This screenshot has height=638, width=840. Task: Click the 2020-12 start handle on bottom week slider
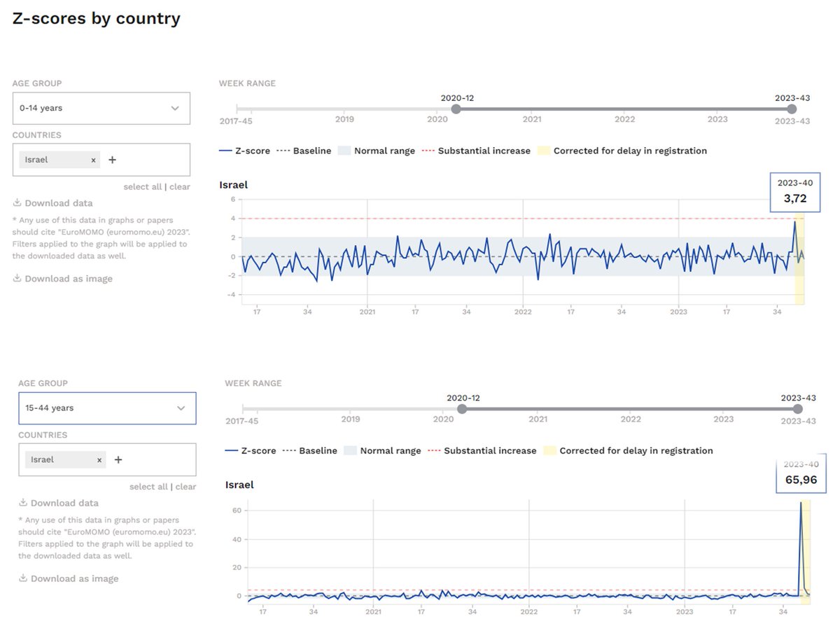[x=462, y=409]
